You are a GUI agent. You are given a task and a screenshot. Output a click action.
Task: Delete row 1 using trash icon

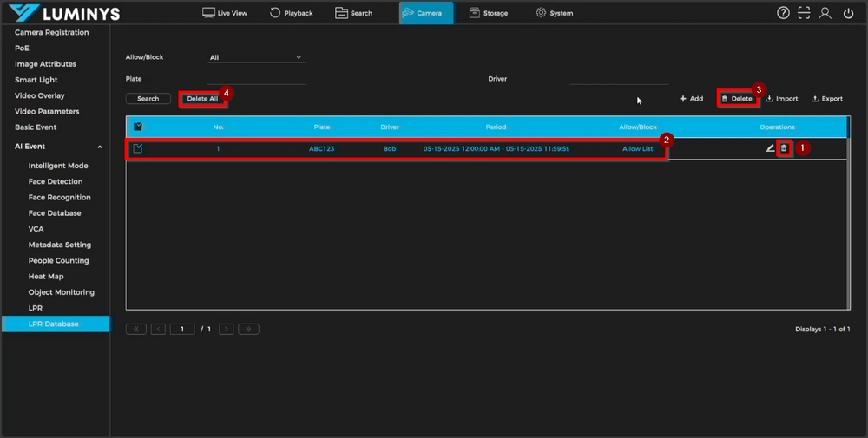(x=784, y=148)
